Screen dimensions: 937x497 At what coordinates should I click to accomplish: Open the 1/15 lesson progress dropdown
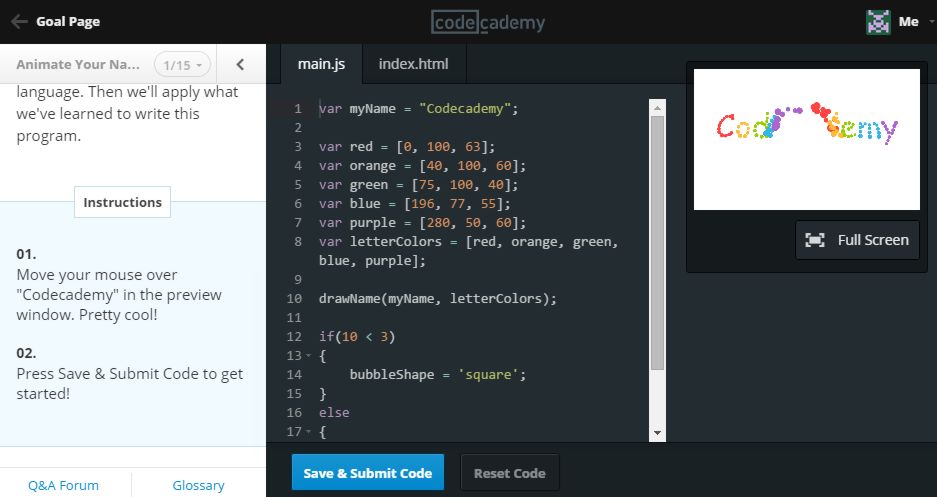pos(182,65)
